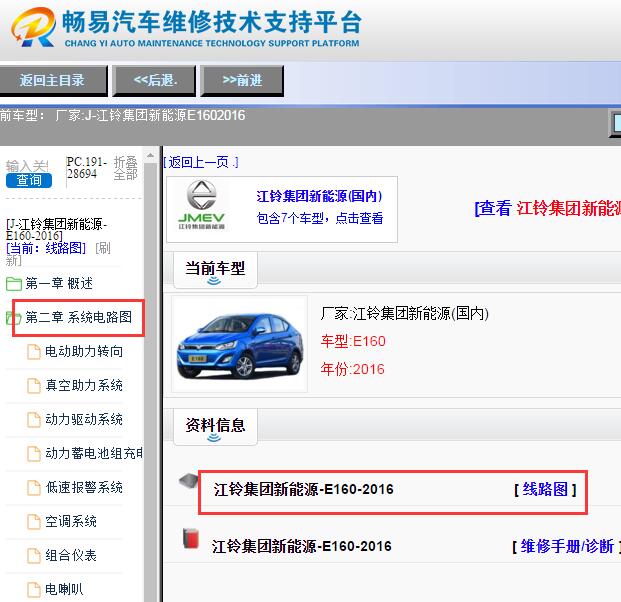The height and width of the screenshot is (602, 621).
Task: Click the 车型:E160 text
Action: tap(353, 341)
